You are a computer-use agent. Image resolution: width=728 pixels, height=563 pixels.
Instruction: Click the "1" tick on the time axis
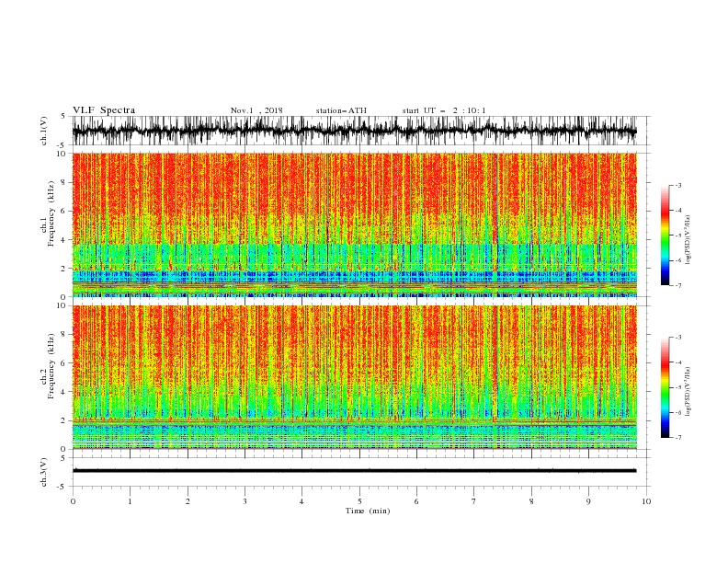[130, 501]
